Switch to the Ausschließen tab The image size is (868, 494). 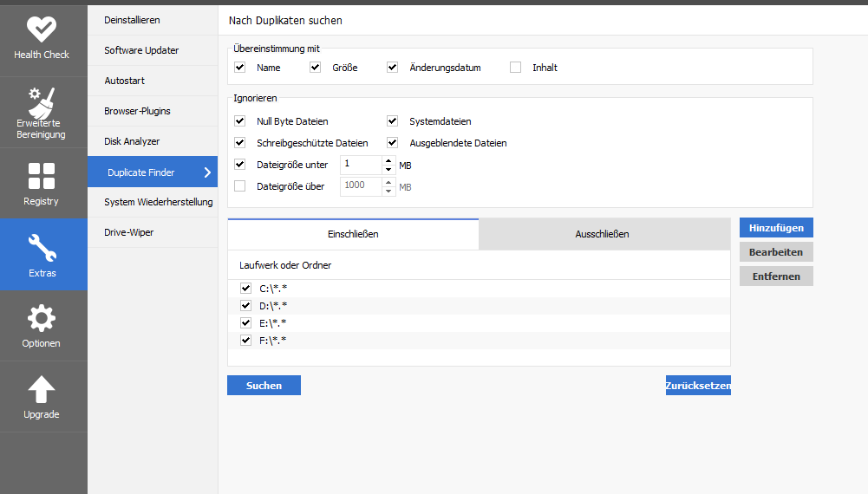603,234
